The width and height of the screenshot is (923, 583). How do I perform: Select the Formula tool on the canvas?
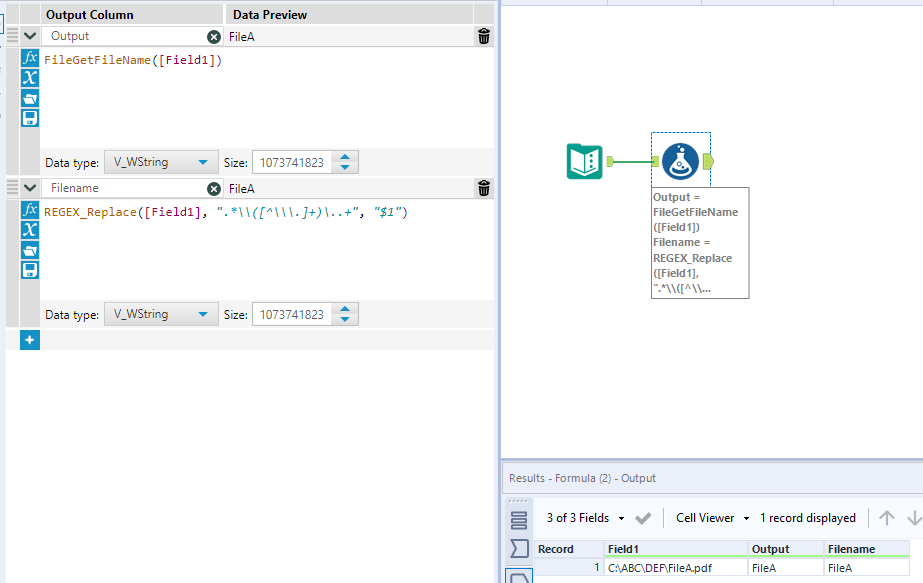coord(681,160)
